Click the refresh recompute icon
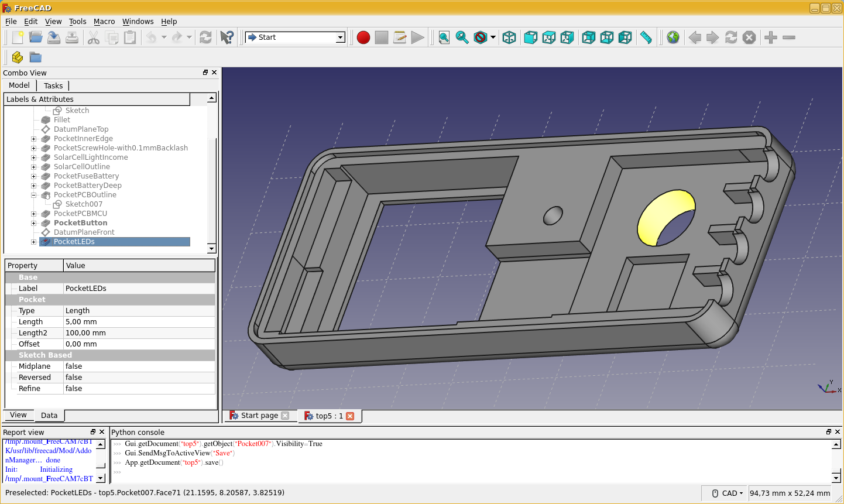 [x=205, y=37]
